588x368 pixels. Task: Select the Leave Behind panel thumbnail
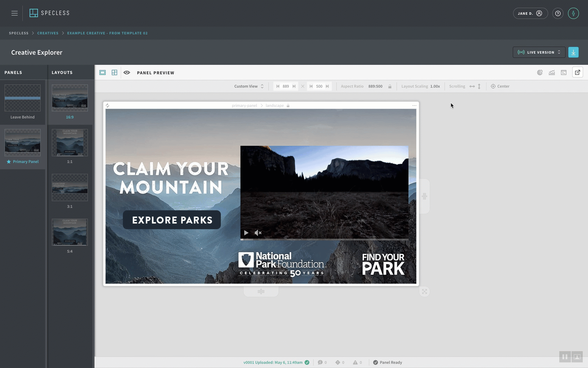22,98
